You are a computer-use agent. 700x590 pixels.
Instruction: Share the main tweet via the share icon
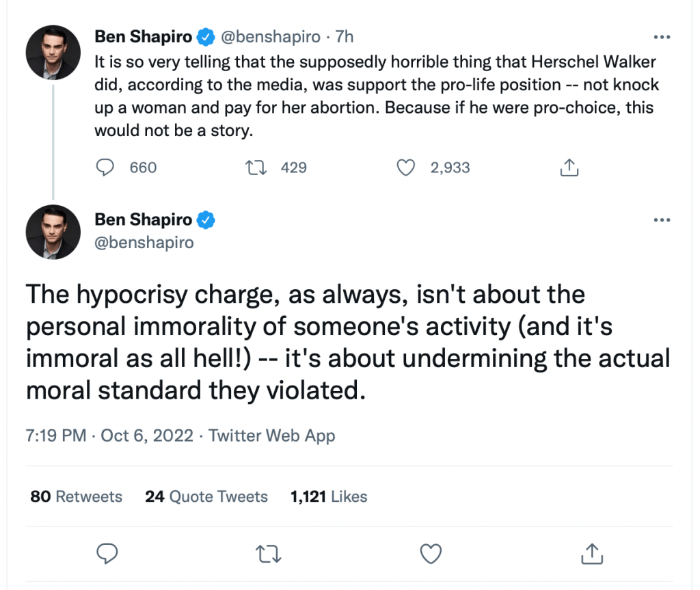pos(592,553)
